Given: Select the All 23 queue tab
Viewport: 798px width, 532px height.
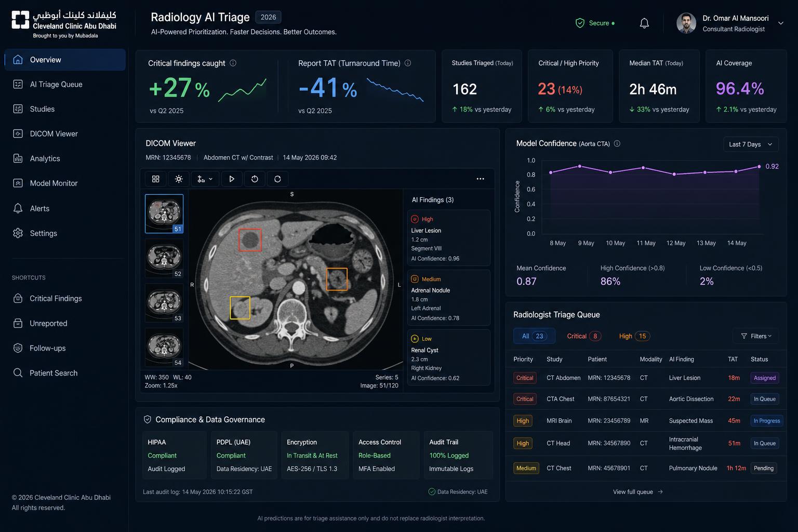Looking at the screenshot, I should tap(534, 336).
